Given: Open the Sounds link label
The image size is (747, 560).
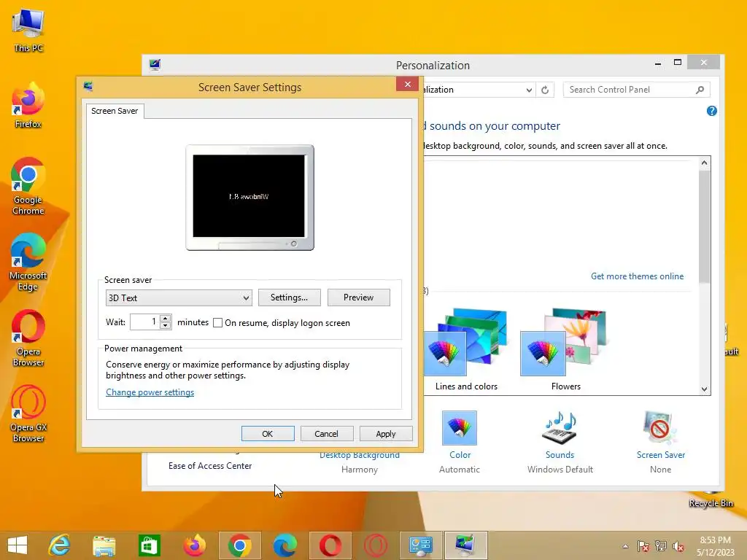Looking at the screenshot, I should tap(560, 455).
